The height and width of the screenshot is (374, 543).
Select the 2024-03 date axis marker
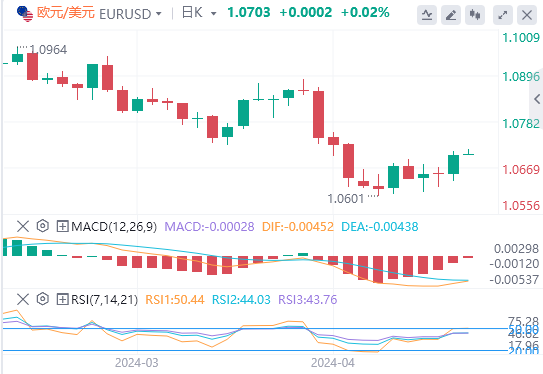pyautogui.click(x=136, y=363)
